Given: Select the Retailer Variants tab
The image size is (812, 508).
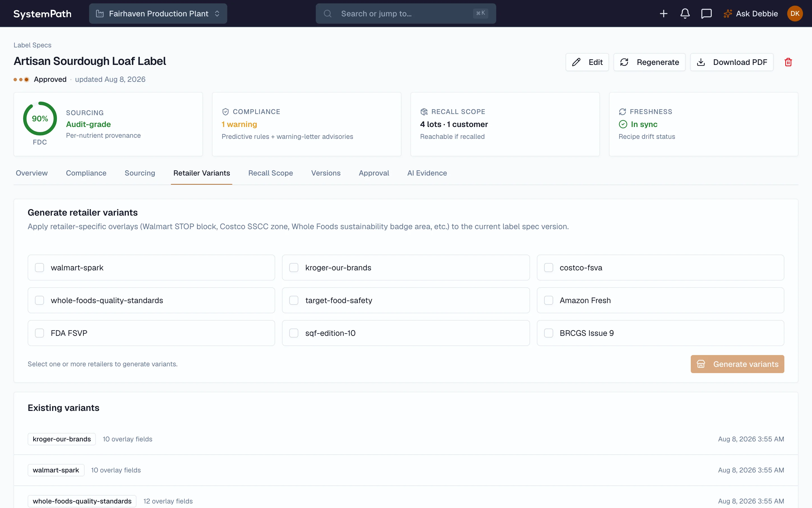Looking at the screenshot, I should (x=202, y=173).
